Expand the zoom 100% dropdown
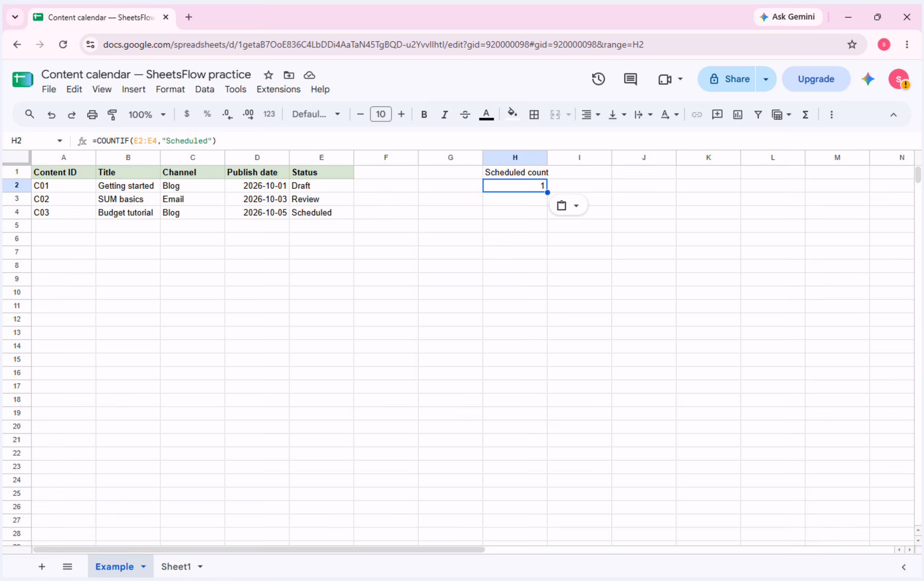Screen dimensions: 924x581 147,114
